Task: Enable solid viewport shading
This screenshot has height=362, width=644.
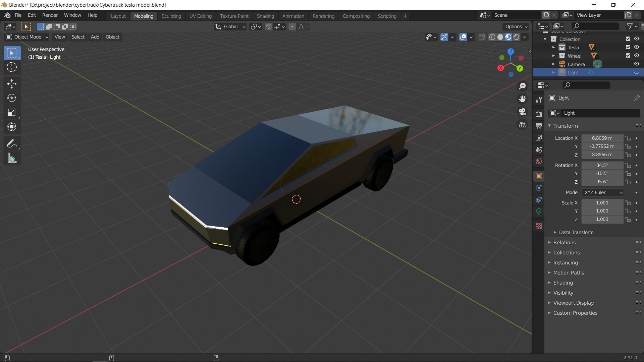Action: (x=500, y=37)
